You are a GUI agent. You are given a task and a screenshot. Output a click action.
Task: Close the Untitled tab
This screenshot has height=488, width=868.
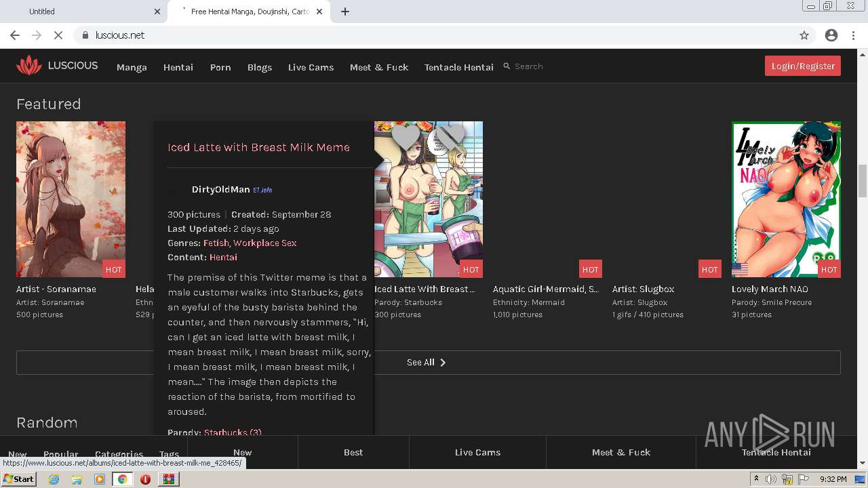pos(157,12)
